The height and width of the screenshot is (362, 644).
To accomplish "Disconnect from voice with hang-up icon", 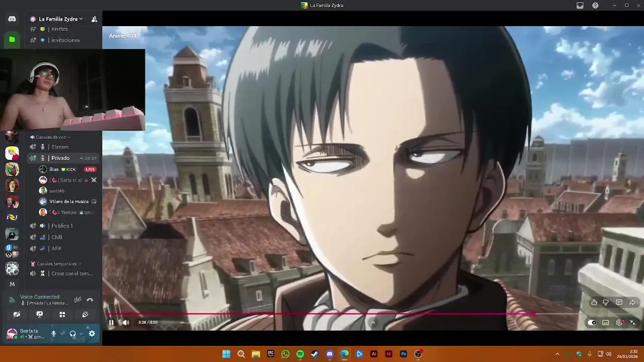I will pos(90,300).
